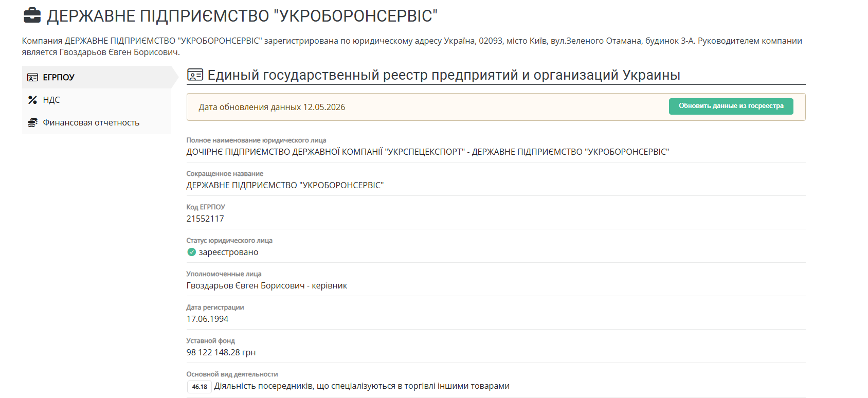Click the charter fund value 98 122 148.28 грн
The height and width of the screenshot is (398, 868).
point(221,352)
